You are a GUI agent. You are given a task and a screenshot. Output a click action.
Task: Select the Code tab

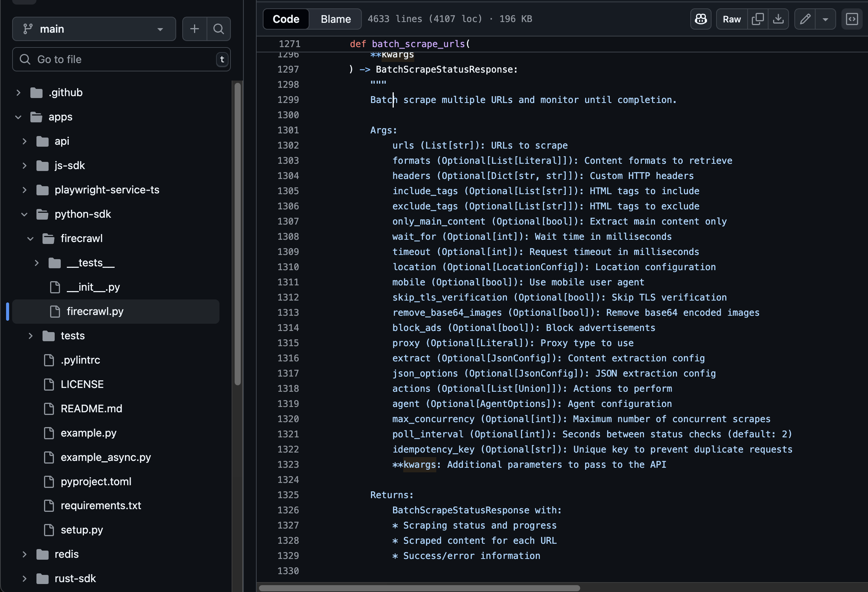click(x=286, y=19)
